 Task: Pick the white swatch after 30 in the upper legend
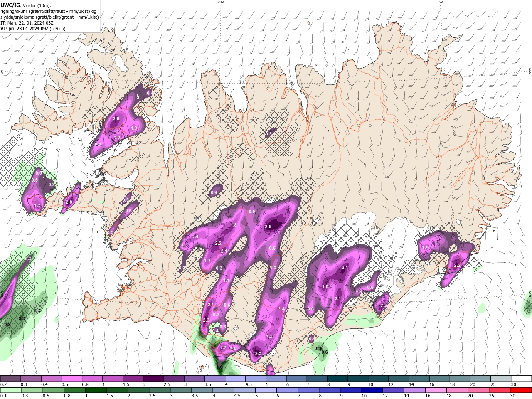521,379
